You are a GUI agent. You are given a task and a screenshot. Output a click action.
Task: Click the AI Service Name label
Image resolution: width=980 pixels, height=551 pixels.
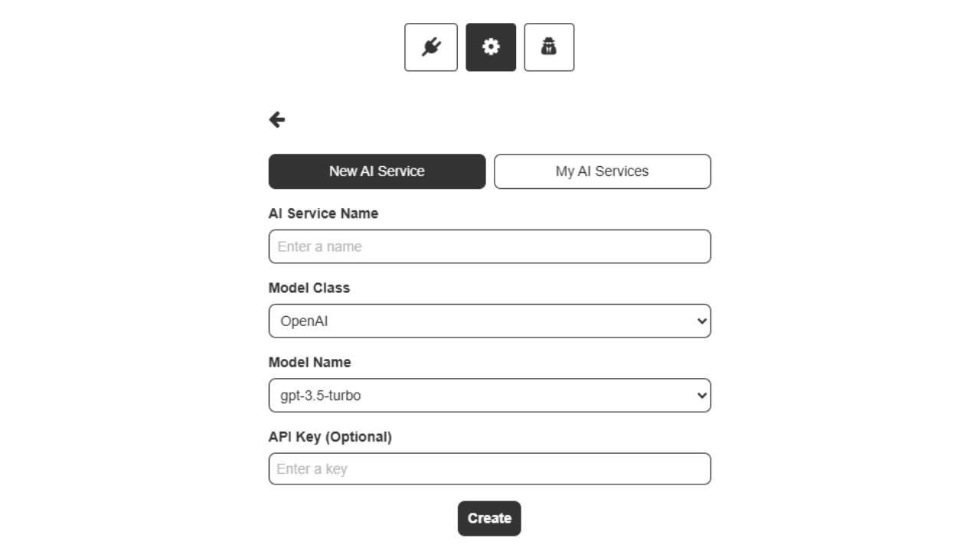[323, 214]
